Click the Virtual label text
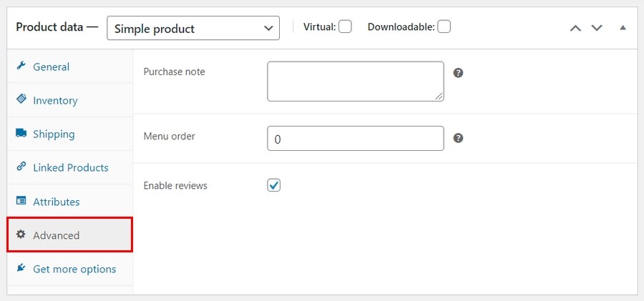The height and width of the screenshot is (301, 644). (x=320, y=27)
